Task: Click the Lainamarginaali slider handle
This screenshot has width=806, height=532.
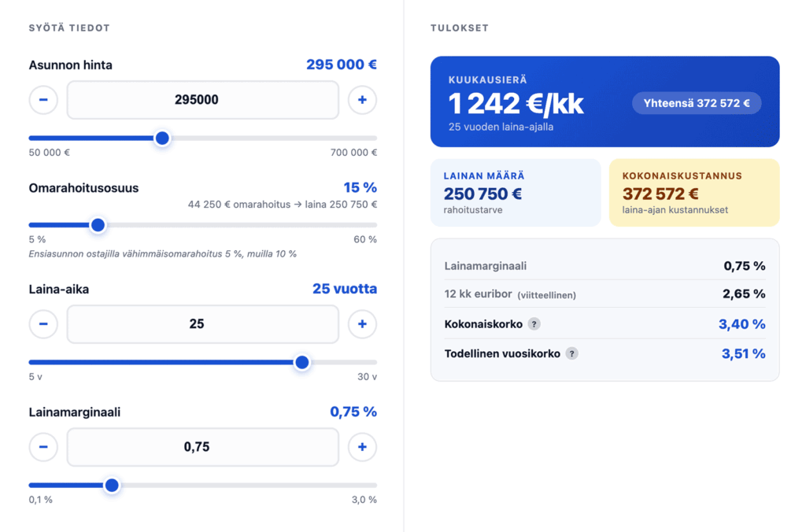Action: pos(112,486)
